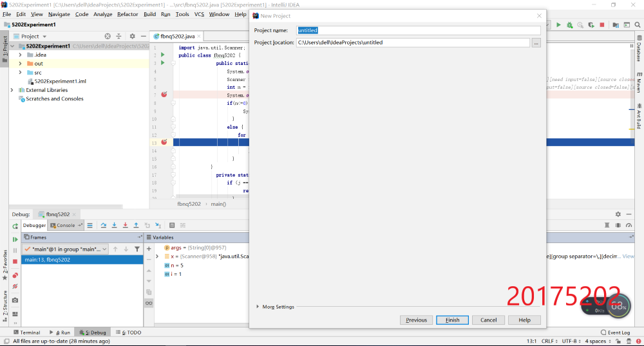Viewport: 644px width, 346px height.
Task: Hide Project pane with minus icon
Action: pyautogui.click(x=144, y=36)
